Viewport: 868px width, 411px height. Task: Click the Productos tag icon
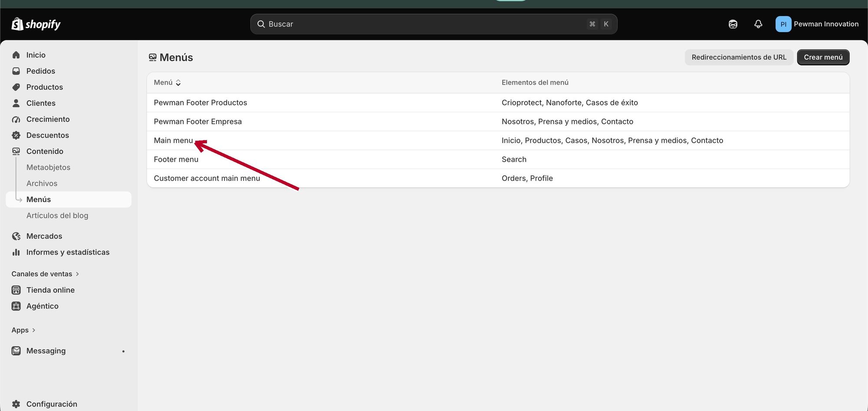[x=16, y=87]
